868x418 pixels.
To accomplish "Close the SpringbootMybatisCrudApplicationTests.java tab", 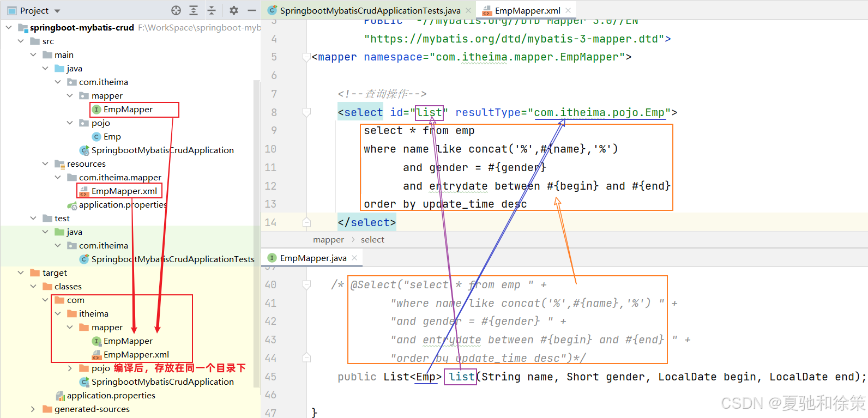I will [468, 10].
